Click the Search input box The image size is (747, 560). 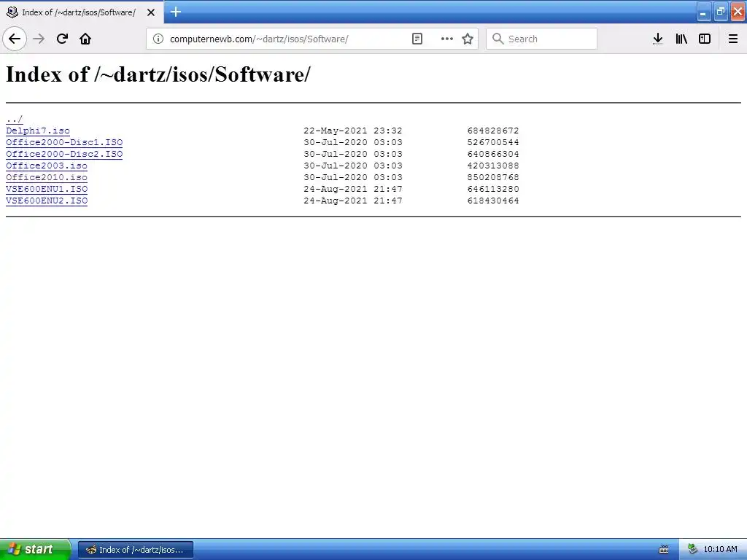(x=542, y=39)
